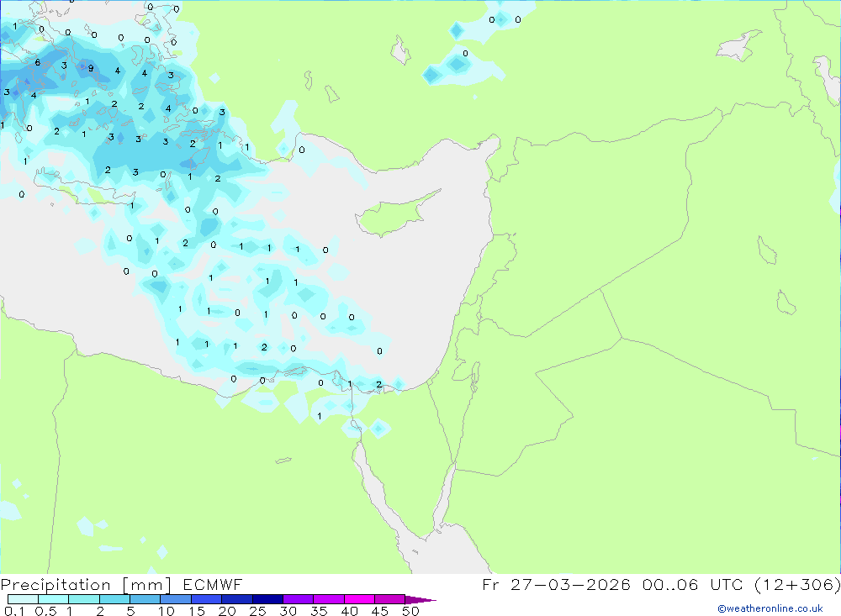Click the legend label '10'
The image size is (841, 616).
point(167,611)
